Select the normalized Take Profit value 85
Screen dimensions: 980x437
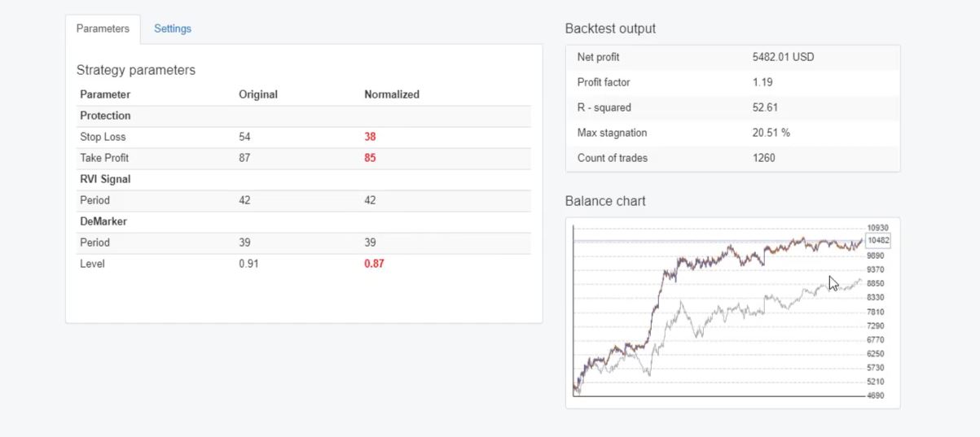(x=370, y=158)
